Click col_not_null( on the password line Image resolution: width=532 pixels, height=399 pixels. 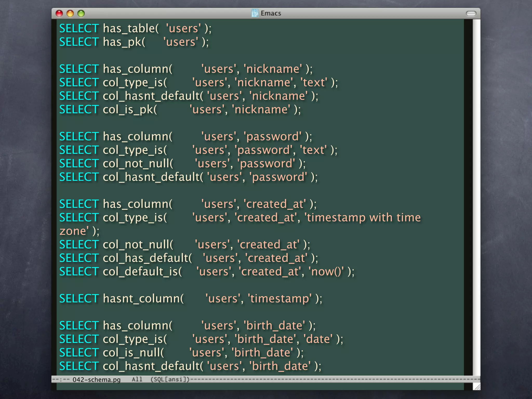coord(138,164)
